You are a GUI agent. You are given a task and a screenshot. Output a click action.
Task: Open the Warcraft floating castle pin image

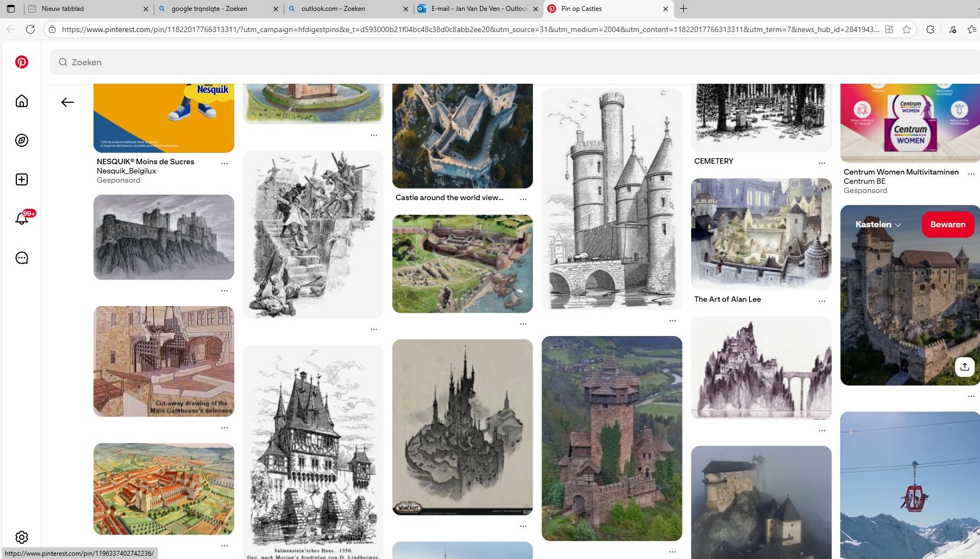(463, 427)
